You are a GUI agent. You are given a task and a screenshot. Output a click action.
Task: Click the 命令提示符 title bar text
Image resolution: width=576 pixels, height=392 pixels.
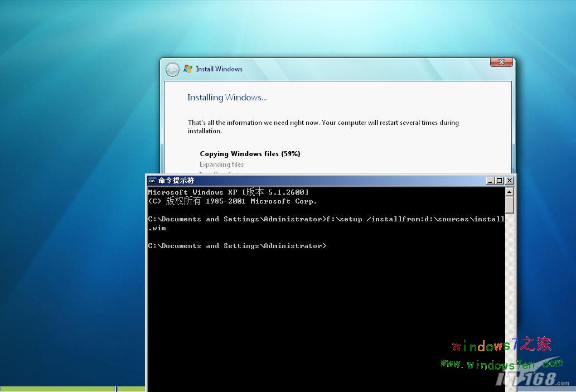pyautogui.click(x=176, y=180)
